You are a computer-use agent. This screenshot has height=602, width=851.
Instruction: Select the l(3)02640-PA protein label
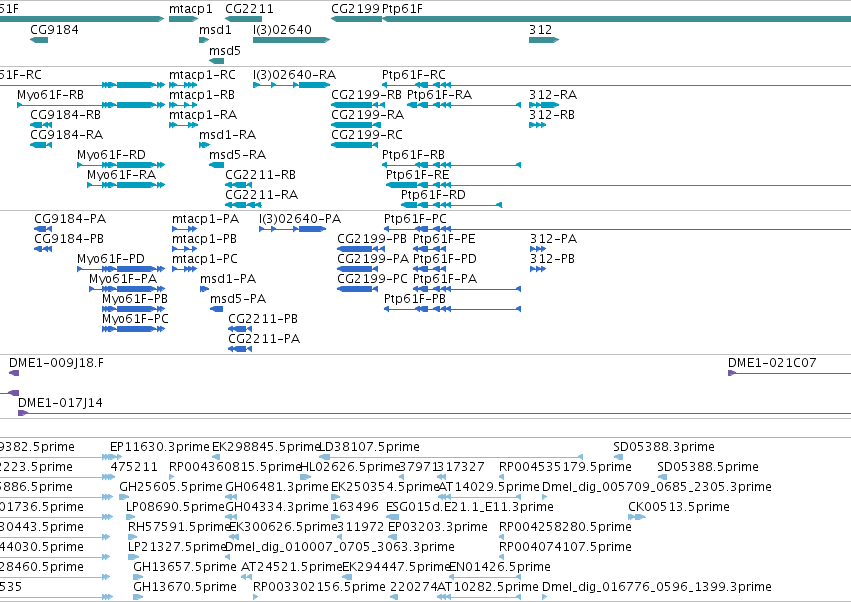tap(300, 219)
